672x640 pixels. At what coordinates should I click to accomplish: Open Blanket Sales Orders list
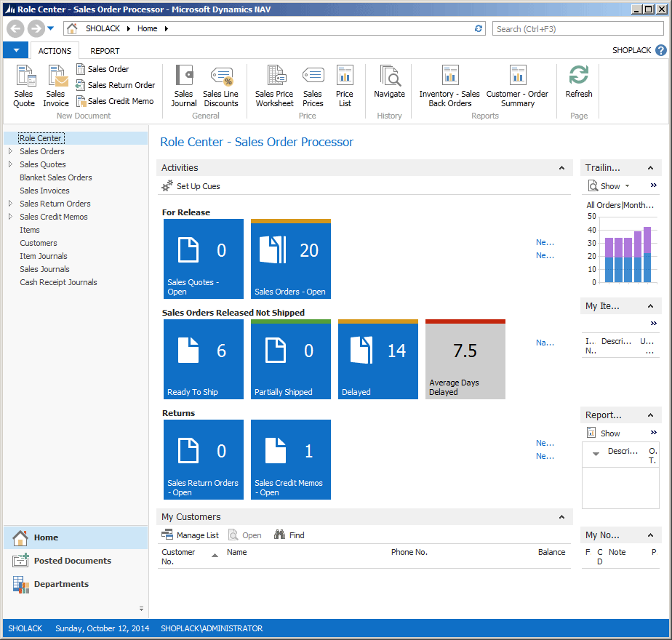pos(56,177)
